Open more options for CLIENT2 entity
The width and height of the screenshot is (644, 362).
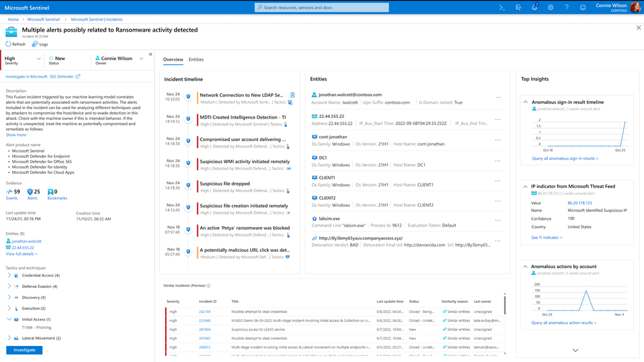click(498, 201)
